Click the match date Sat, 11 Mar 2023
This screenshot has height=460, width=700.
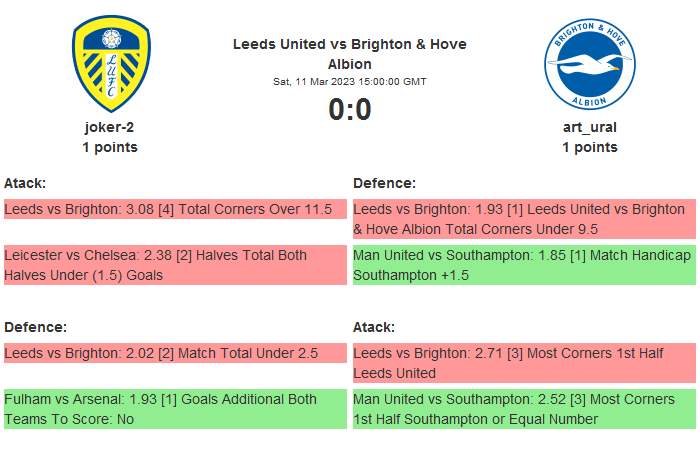tap(349, 81)
